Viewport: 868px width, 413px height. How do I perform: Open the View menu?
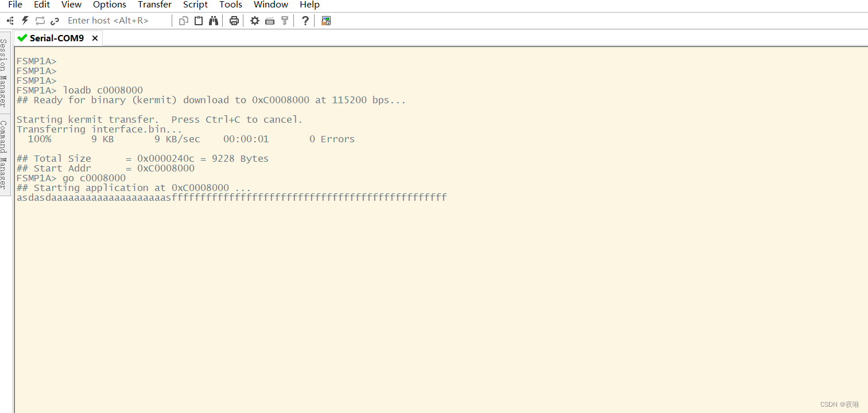point(71,5)
